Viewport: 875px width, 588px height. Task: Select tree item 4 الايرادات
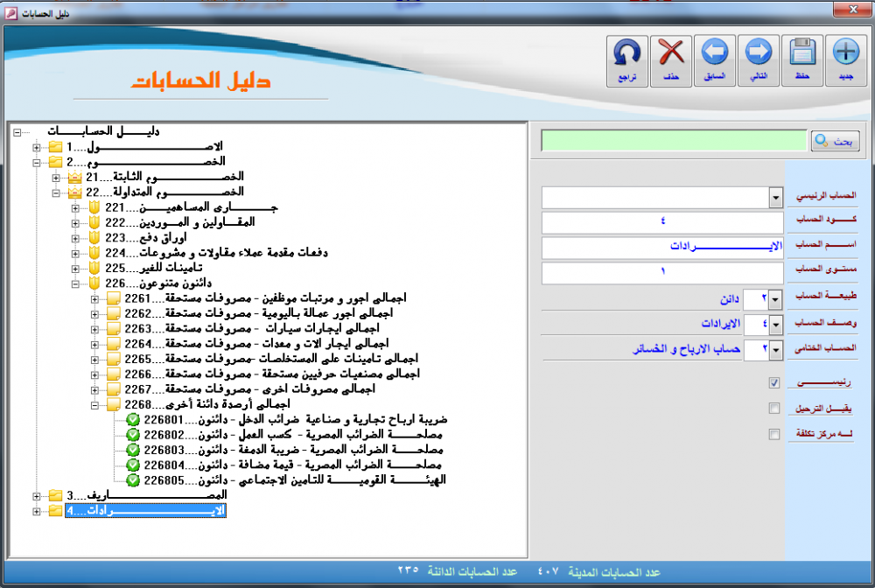click(x=145, y=510)
